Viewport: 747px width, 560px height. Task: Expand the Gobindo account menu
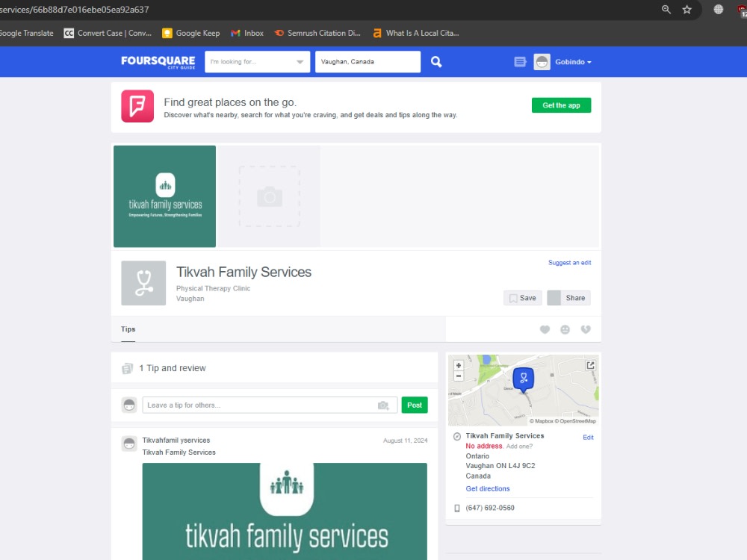pyautogui.click(x=573, y=62)
